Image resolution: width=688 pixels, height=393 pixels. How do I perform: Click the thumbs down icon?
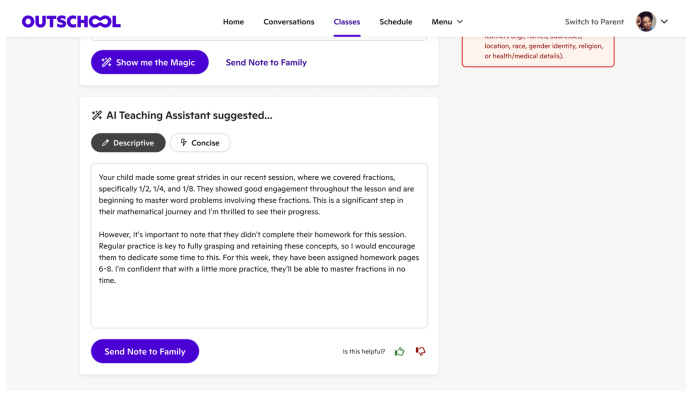click(420, 351)
